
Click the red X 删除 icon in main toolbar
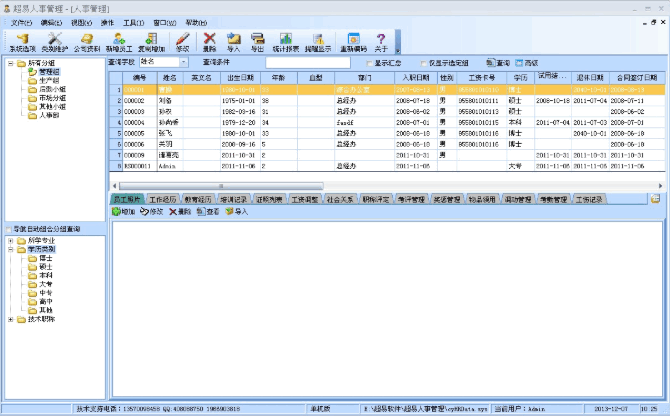pyautogui.click(x=209, y=43)
